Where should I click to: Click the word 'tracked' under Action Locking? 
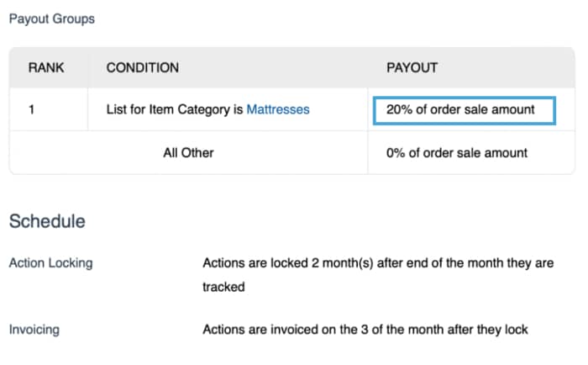click(223, 287)
